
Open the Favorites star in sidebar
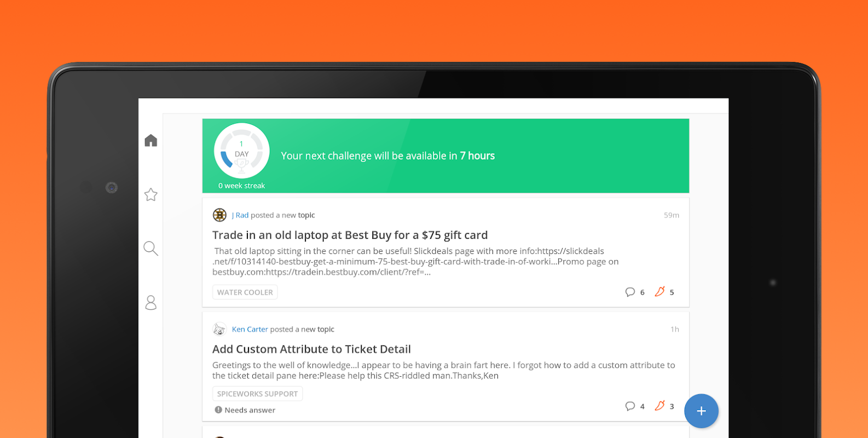point(151,194)
